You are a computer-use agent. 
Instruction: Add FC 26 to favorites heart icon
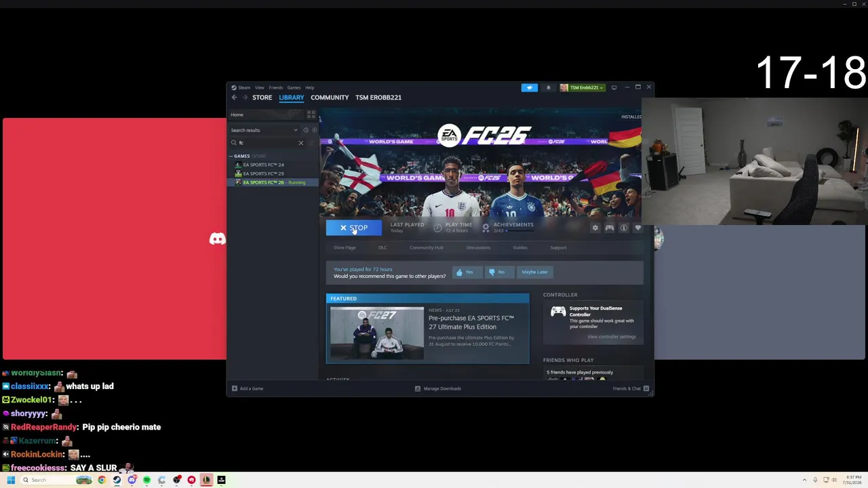(637, 228)
